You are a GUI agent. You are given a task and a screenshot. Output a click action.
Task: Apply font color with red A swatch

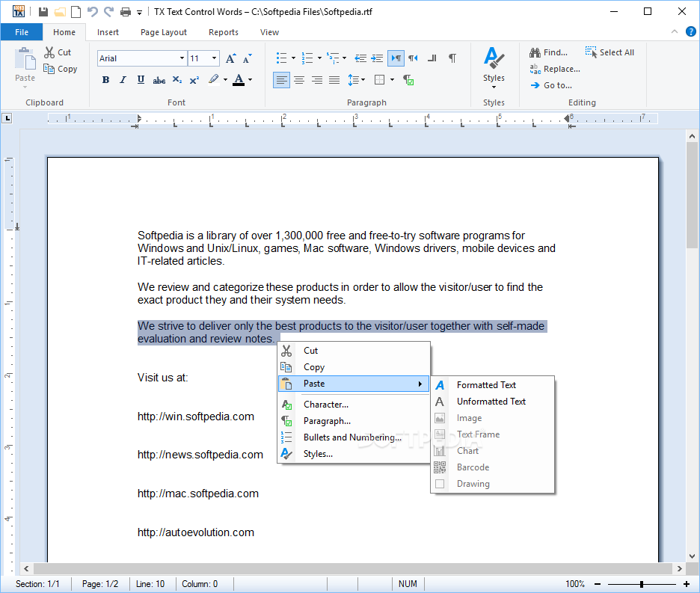tap(239, 80)
